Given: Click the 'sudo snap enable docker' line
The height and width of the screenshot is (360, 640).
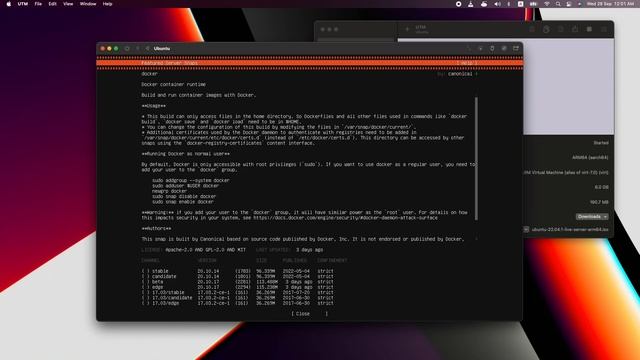Looking at the screenshot, I should coord(182,202).
